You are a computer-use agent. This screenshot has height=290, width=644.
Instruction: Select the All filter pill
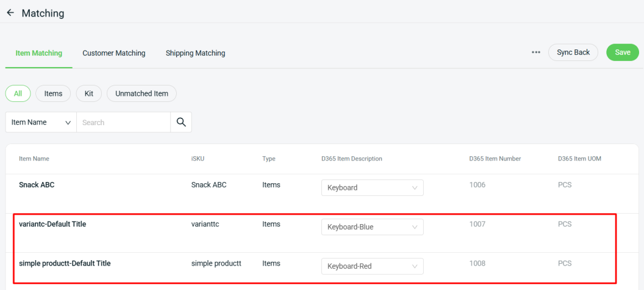(x=18, y=93)
